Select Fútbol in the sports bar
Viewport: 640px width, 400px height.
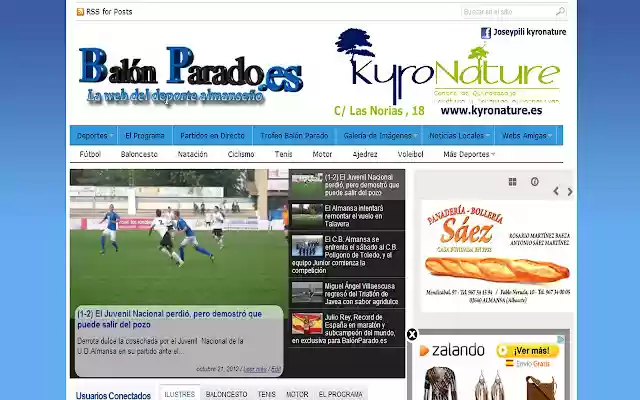click(x=90, y=154)
